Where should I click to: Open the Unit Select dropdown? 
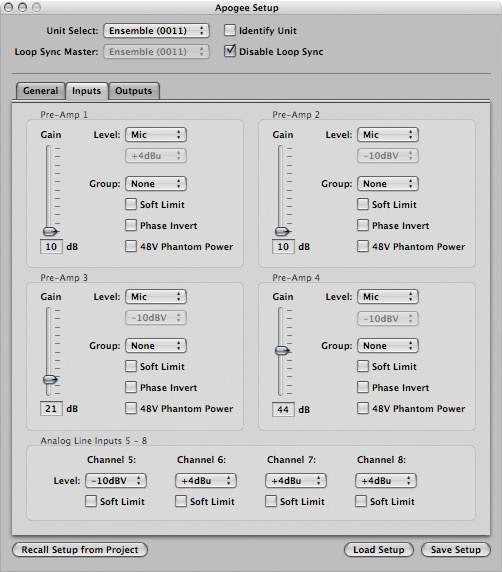(157, 31)
